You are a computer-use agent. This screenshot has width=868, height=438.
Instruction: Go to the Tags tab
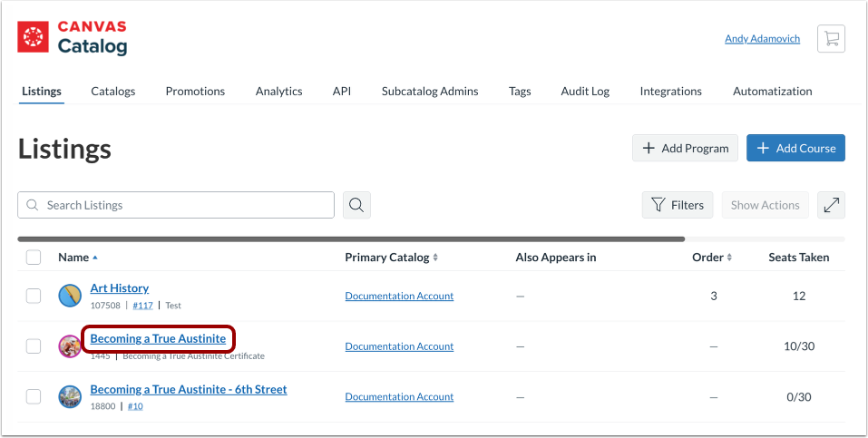[520, 92]
